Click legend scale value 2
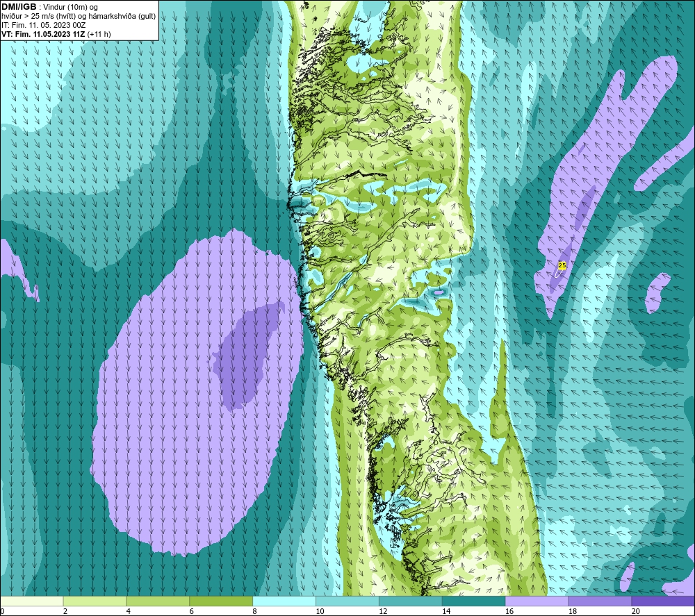695x616 pixels. tap(65, 612)
